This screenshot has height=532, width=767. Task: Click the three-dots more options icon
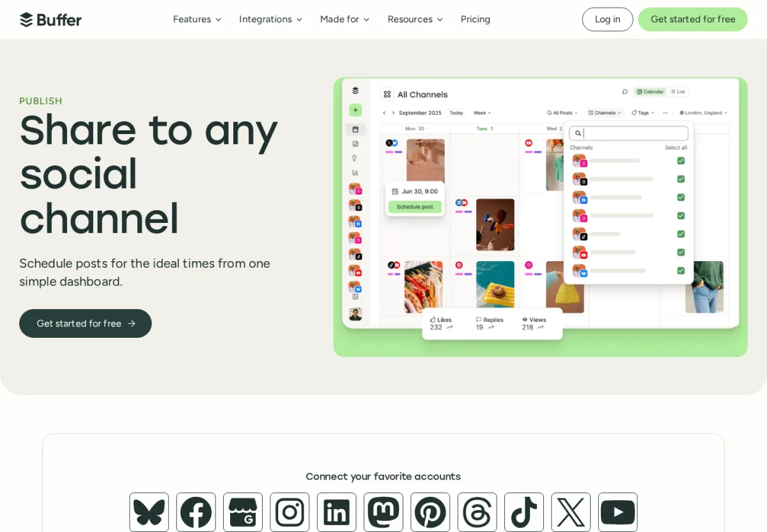point(665,112)
